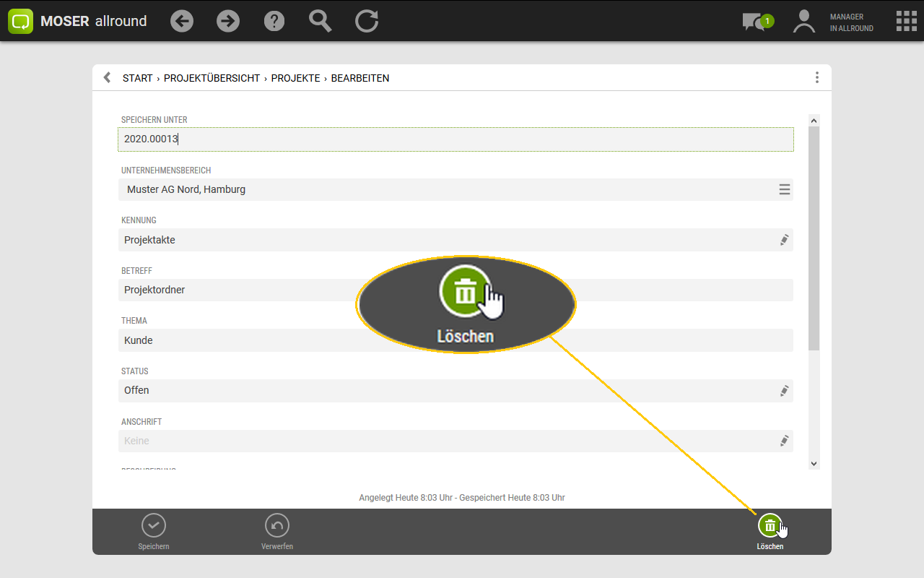Go forward with the top forward arrow

point(228,21)
